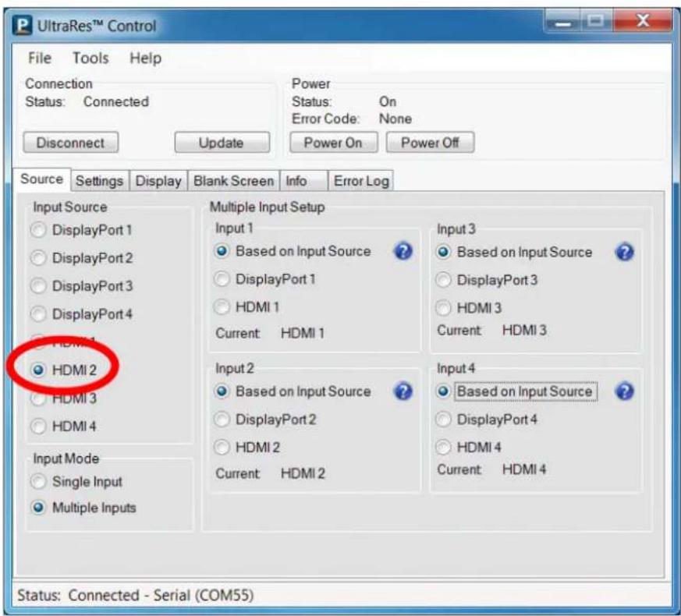The height and width of the screenshot is (616, 681).
Task: Switch to the Info tab
Action: click(x=304, y=181)
